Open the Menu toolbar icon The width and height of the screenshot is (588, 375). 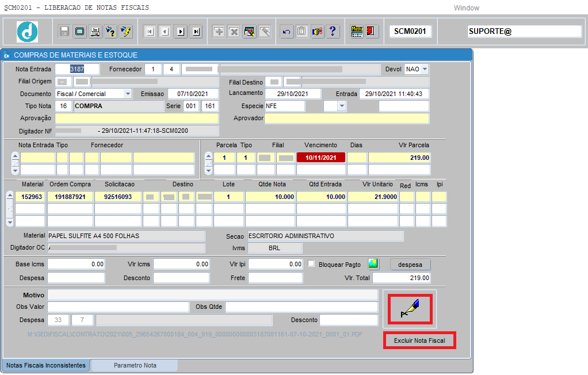point(357,32)
